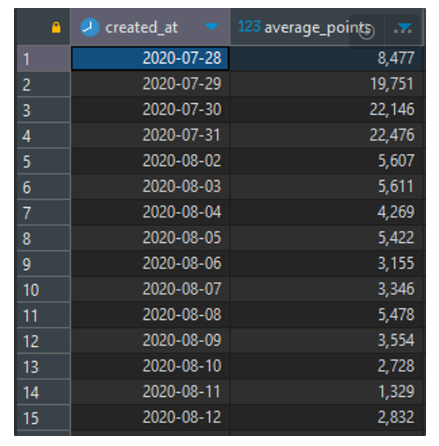The image size is (439, 446).
Task: Select row number 5 header
Action: pyautogui.click(x=44, y=161)
